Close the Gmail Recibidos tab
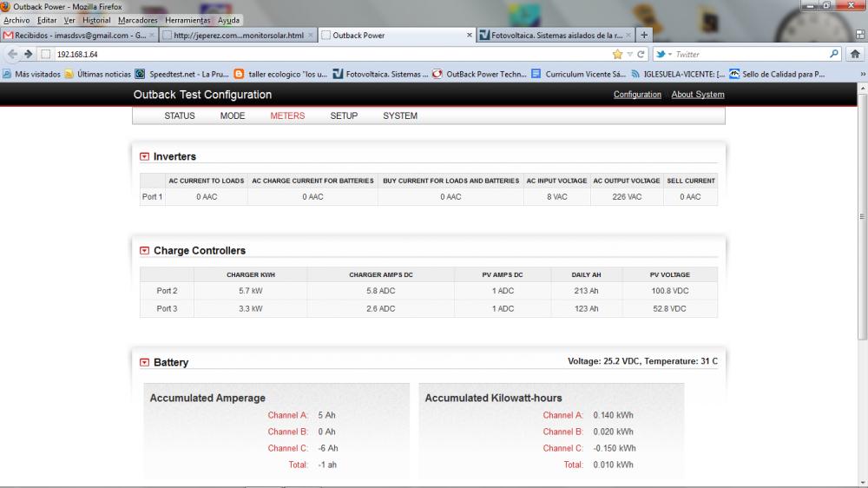The height and width of the screenshot is (488, 868). coord(152,35)
